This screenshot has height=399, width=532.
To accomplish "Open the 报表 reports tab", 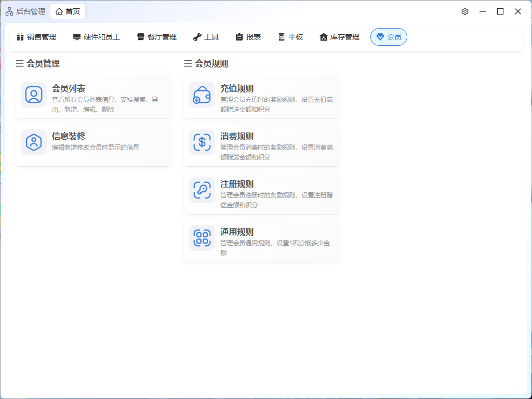I will pos(248,37).
